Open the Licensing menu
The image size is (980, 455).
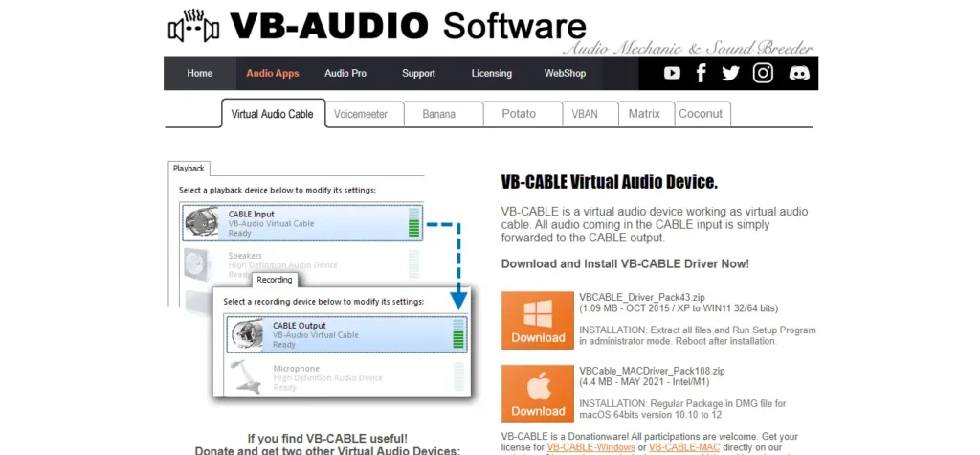(x=491, y=73)
